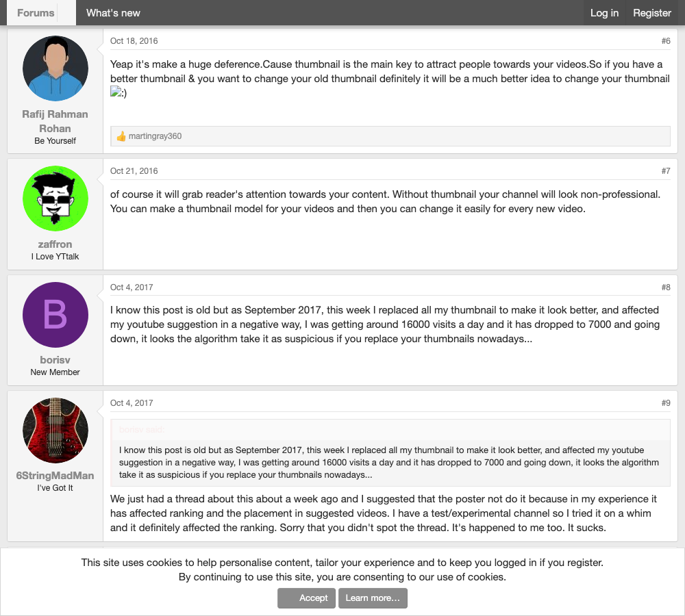Click the 'Be Yourself' user title

point(55,141)
